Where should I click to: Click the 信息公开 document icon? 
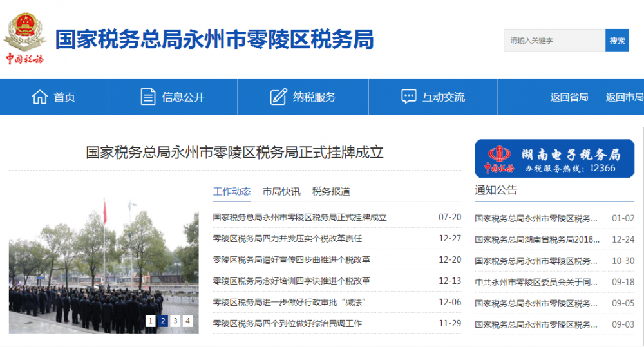(x=148, y=97)
